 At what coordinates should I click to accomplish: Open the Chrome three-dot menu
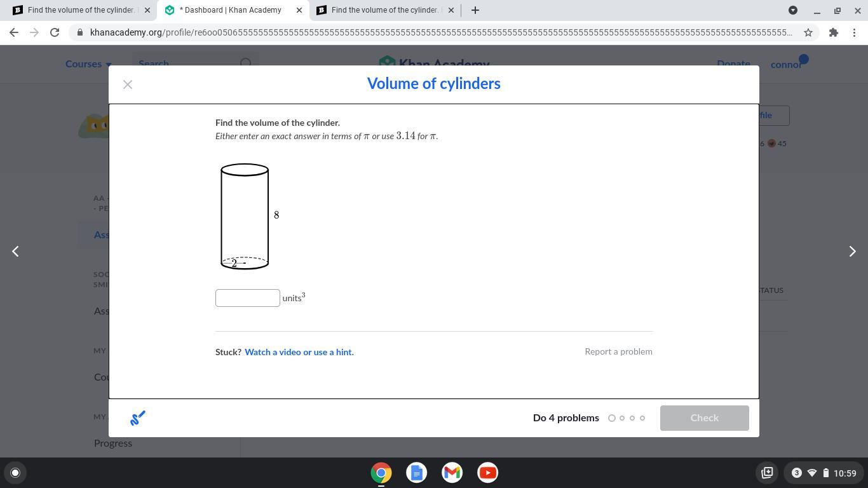(x=854, y=32)
